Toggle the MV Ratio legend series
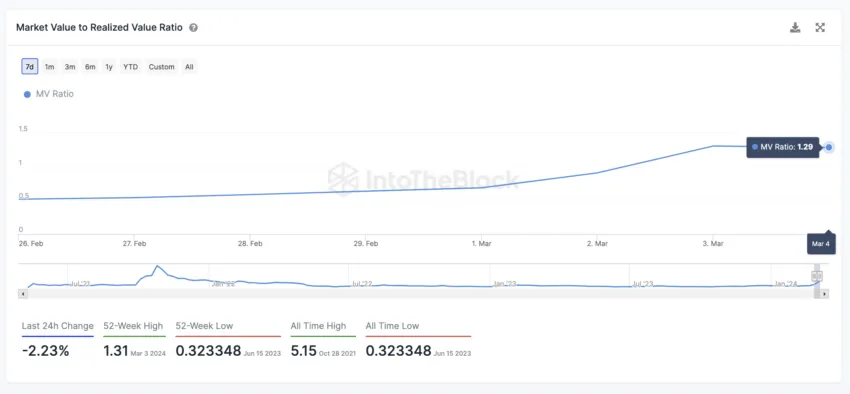Image resolution: width=850 pixels, height=394 pixels. pos(48,94)
